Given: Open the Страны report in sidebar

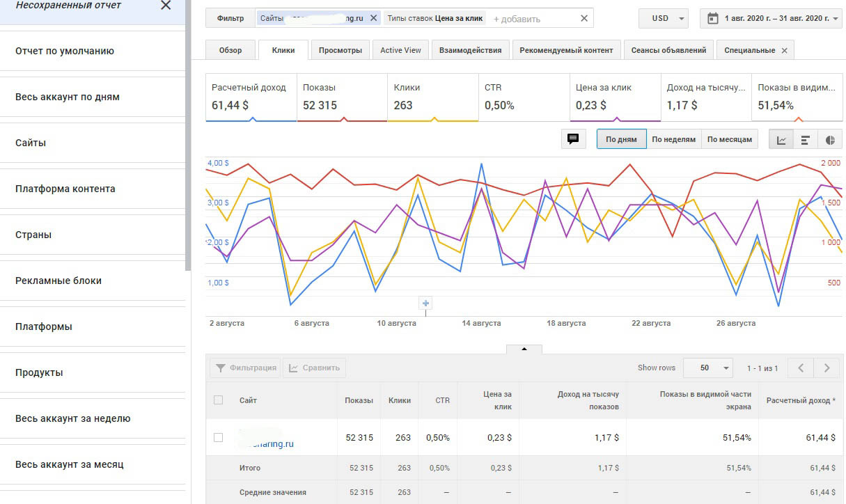Looking at the screenshot, I should coord(33,235).
